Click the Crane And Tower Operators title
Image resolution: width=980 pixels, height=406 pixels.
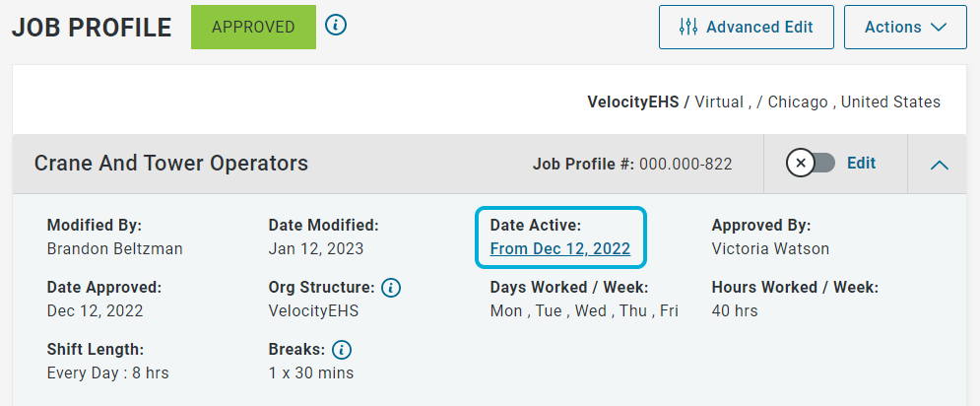click(171, 164)
